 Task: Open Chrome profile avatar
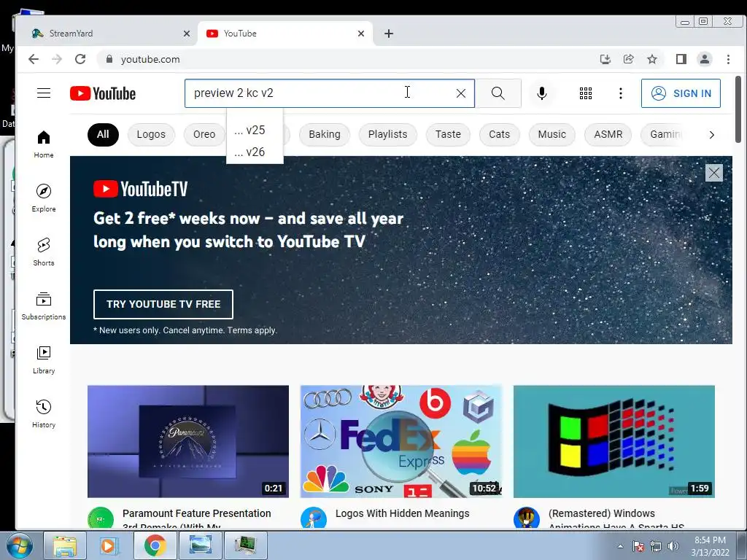pyautogui.click(x=704, y=59)
